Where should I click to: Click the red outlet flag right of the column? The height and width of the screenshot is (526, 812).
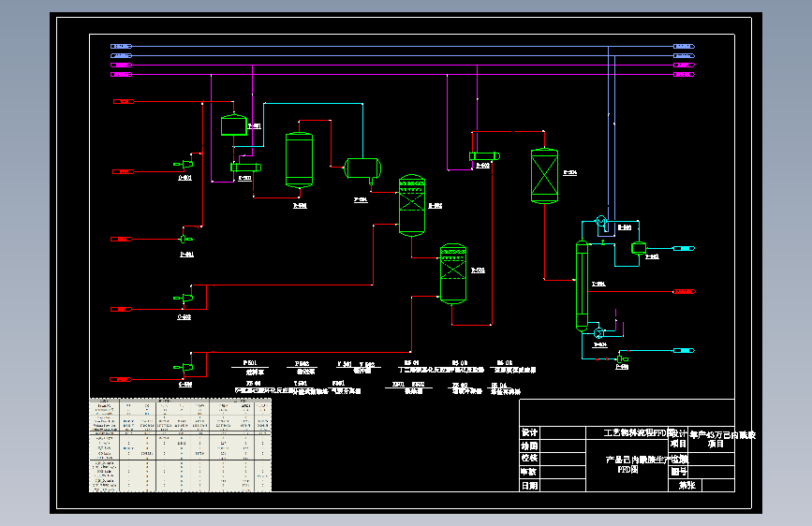[684, 291]
